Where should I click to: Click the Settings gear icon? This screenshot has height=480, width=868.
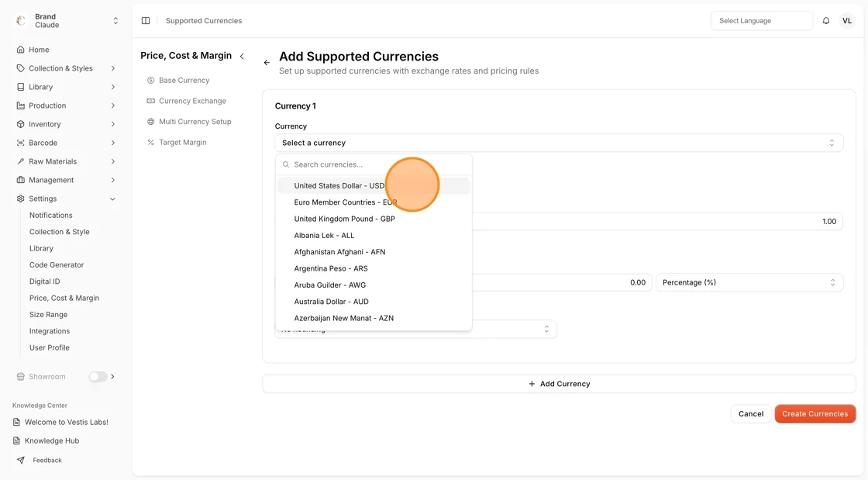pos(20,199)
